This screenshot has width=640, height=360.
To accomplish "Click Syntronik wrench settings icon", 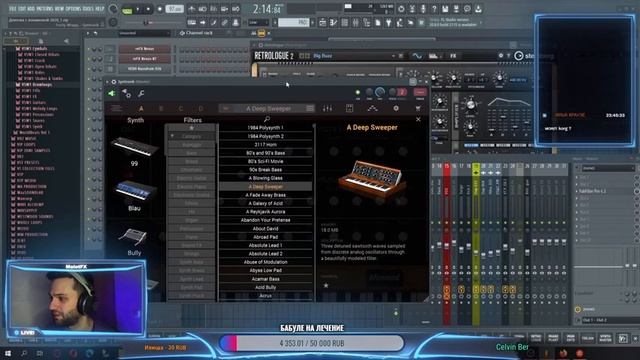I will 141,94.
